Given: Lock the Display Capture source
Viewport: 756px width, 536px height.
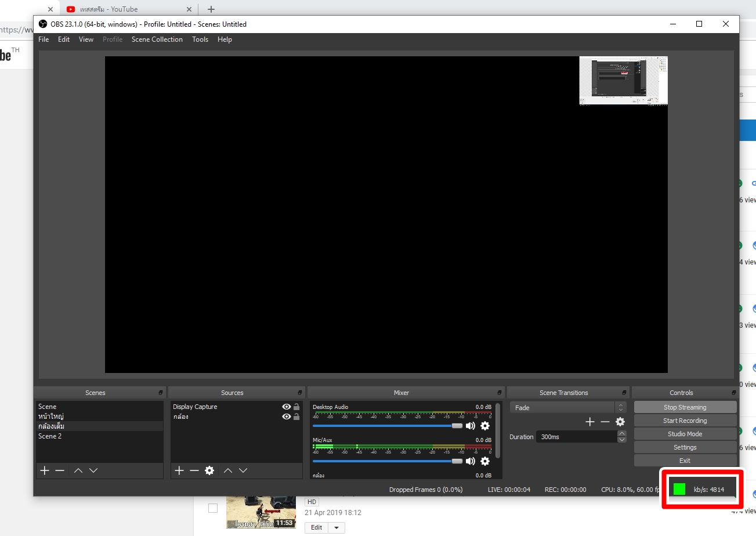Looking at the screenshot, I should [296, 407].
